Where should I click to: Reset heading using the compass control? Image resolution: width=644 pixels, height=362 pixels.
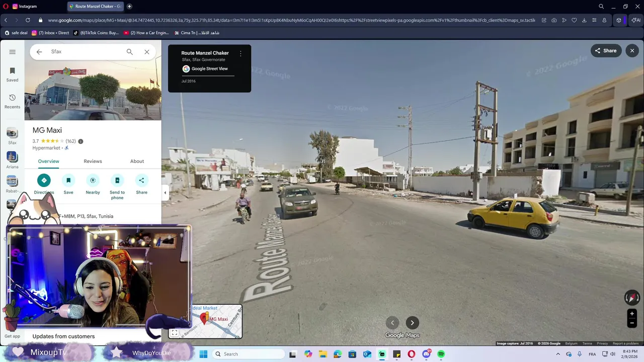click(x=632, y=298)
